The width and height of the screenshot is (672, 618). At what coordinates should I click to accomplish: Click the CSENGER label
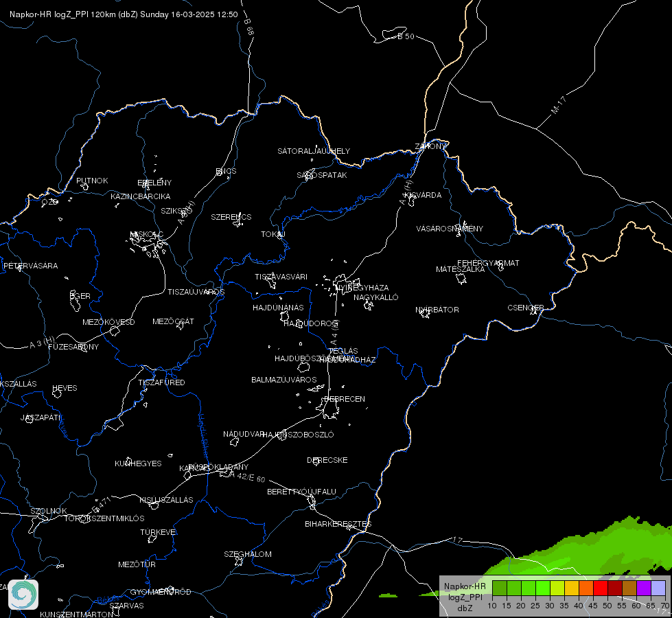[x=525, y=308]
